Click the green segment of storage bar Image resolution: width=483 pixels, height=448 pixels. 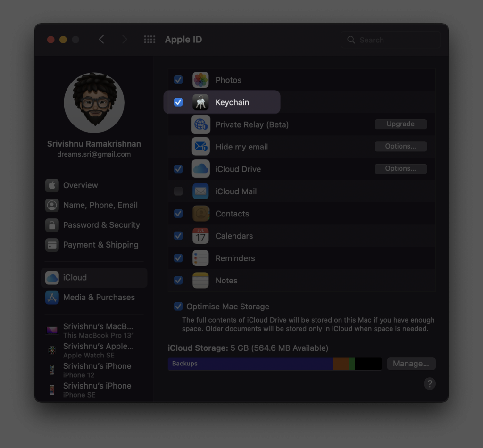click(x=352, y=364)
